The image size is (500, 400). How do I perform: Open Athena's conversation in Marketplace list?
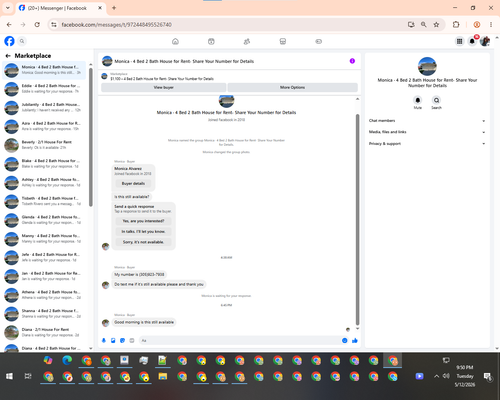coord(44,295)
